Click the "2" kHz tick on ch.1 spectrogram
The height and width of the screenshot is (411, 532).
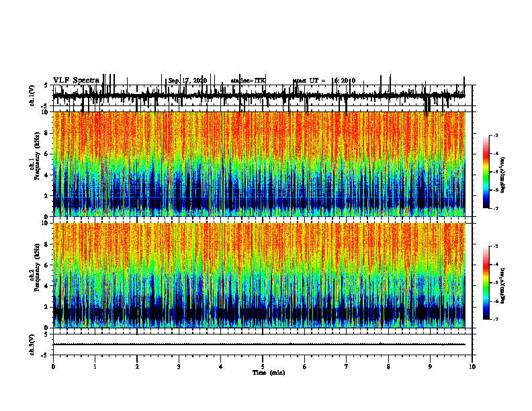(47, 195)
